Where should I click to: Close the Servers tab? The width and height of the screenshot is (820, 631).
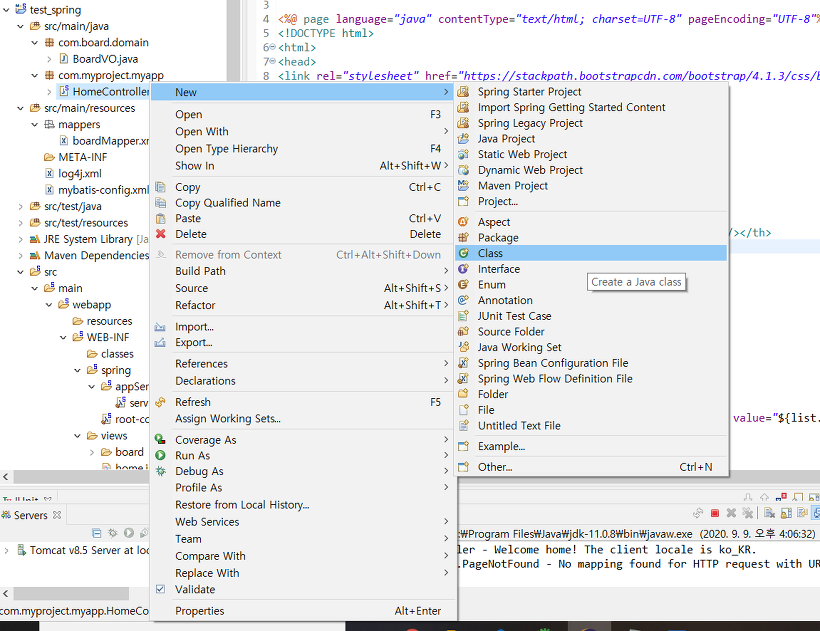tap(57, 515)
